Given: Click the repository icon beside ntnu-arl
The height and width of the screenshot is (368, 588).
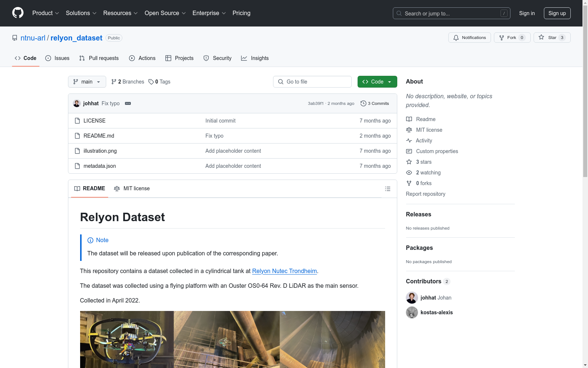Looking at the screenshot, I should pyautogui.click(x=15, y=38).
